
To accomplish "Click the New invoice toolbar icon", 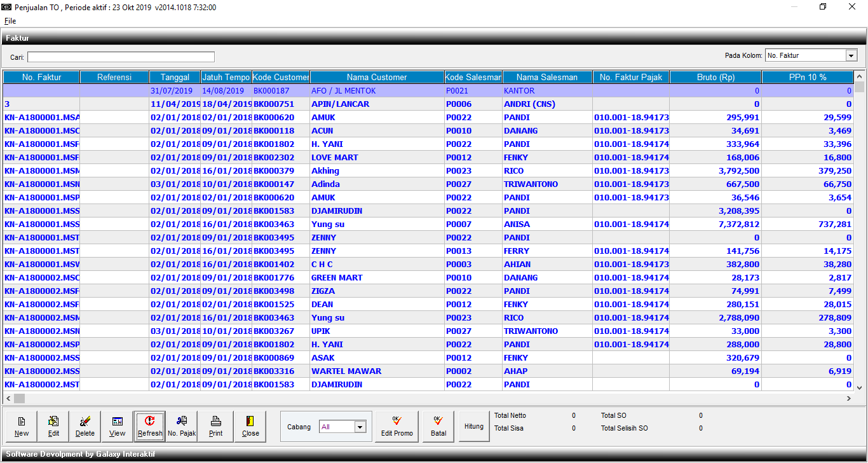I will (22, 426).
